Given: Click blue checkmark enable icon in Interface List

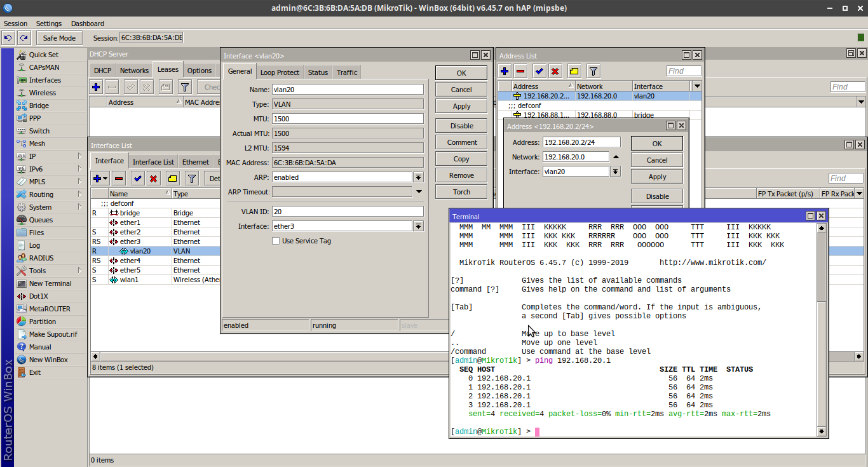Looking at the screenshot, I should [137, 179].
